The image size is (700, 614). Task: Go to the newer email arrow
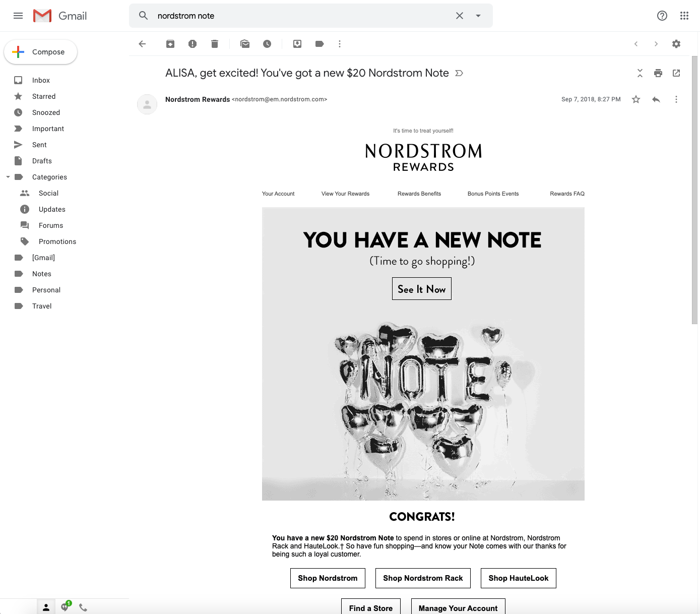pyautogui.click(x=636, y=44)
